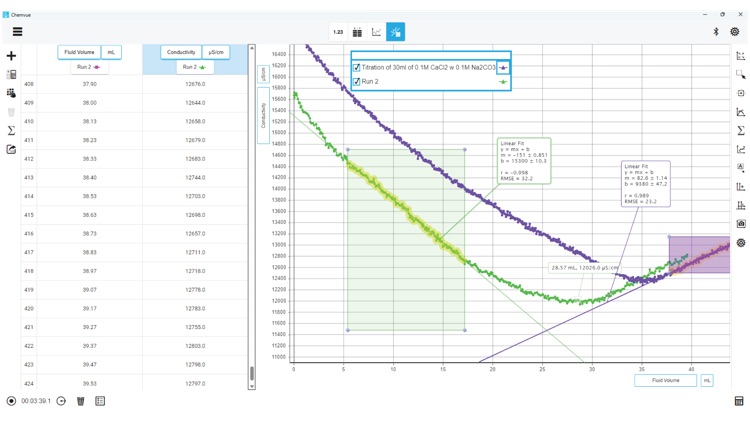Image resolution: width=750 pixels, height=422 pixels.
Task: Click the table vertical scrollbar thumb
Action: pyautogui.click(x=252, y=373)
